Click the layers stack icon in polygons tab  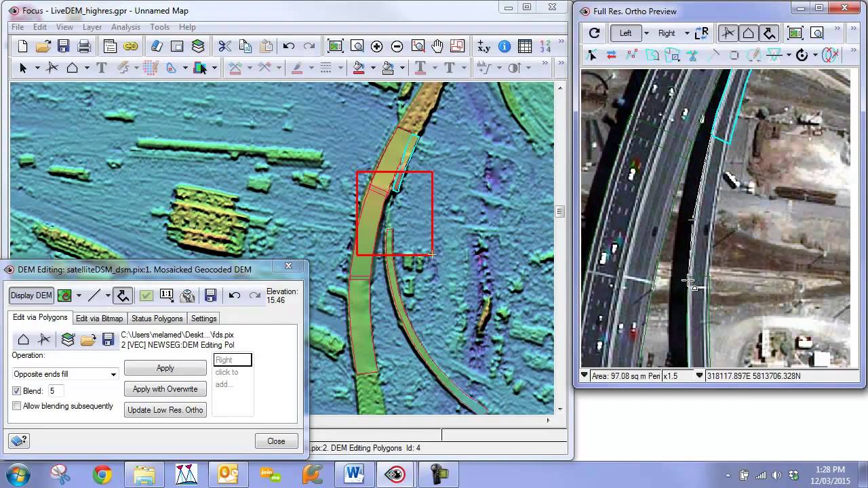pos(67,340)
